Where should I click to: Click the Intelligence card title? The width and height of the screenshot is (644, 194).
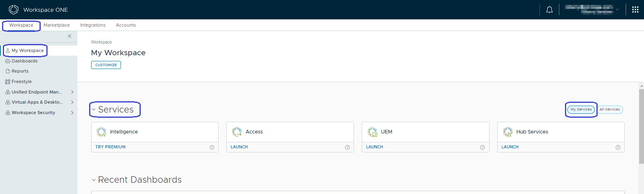click(x=124, y=132)
